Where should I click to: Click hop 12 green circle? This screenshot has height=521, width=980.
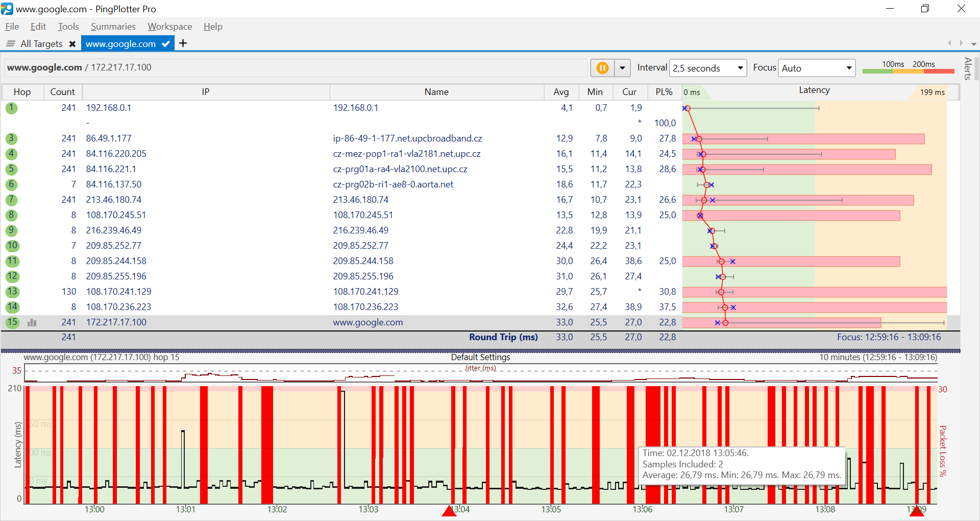tap(12, 276)
